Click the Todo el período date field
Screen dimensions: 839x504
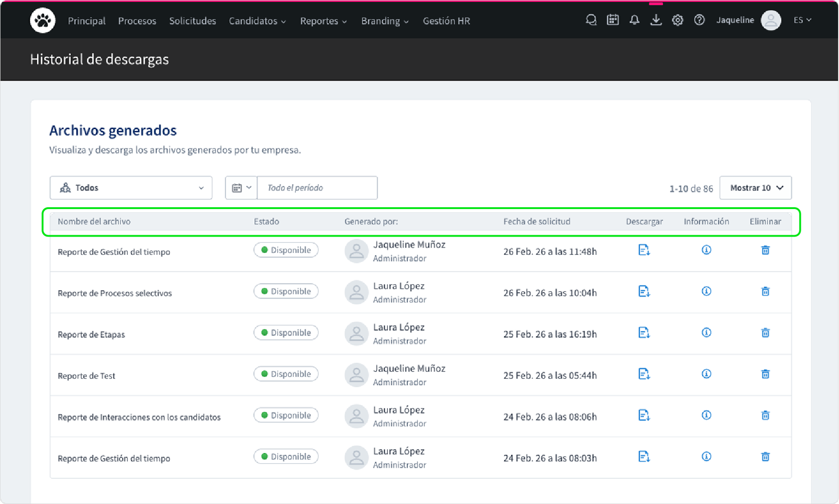coord(317,188)
